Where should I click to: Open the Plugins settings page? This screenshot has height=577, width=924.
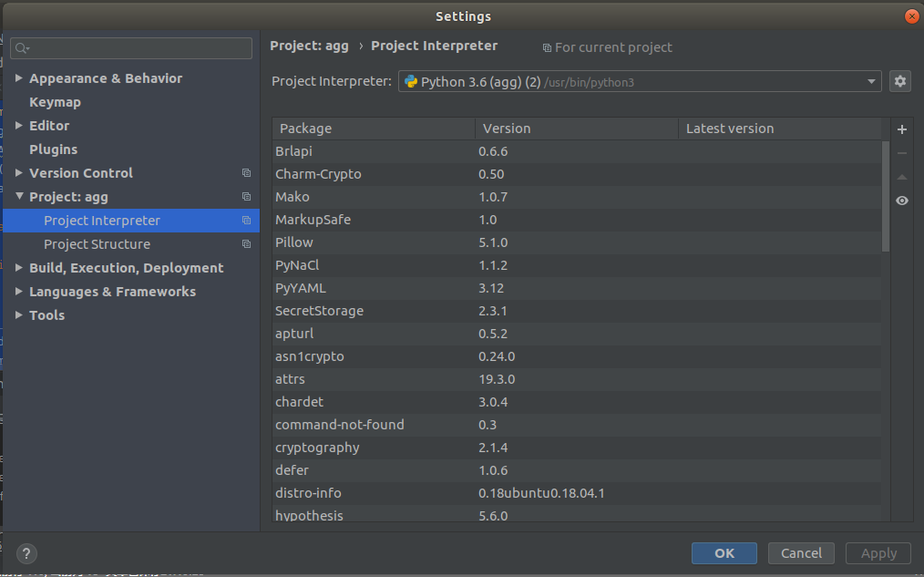[53, 149]
